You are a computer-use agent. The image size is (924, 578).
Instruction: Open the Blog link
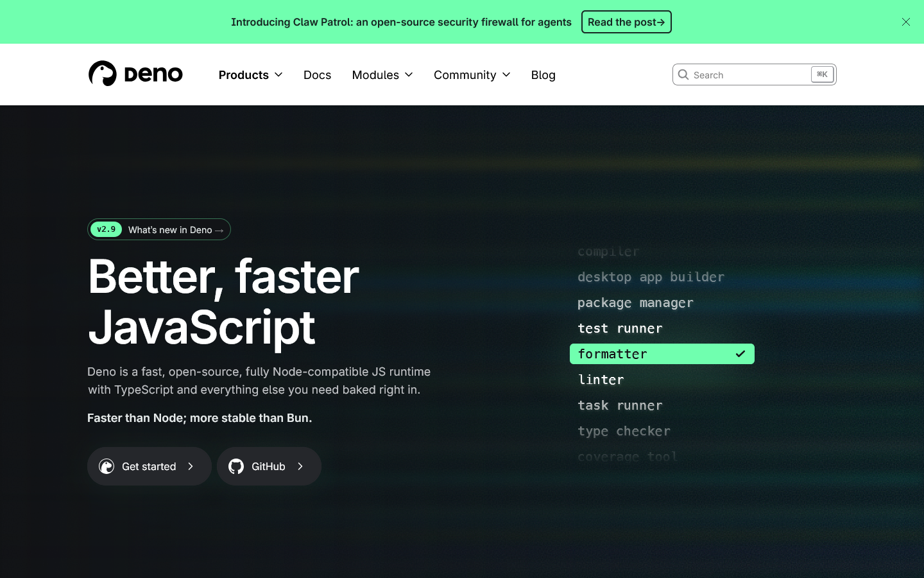point(543,74)
